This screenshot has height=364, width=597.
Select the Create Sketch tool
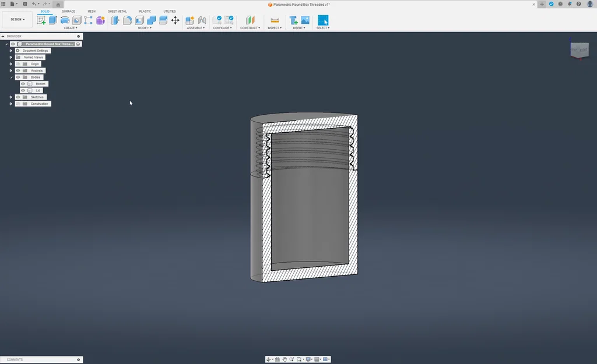(41, 19)
